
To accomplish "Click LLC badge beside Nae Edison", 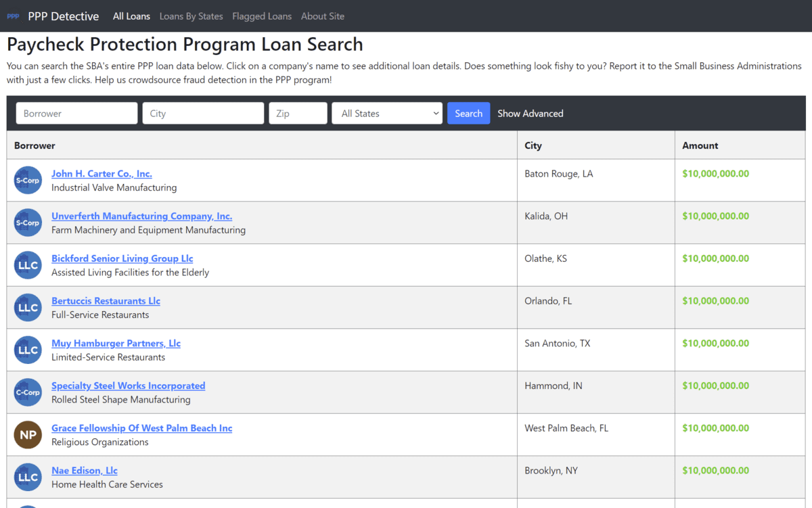I will pyautogui.click(x=28, y=477).
